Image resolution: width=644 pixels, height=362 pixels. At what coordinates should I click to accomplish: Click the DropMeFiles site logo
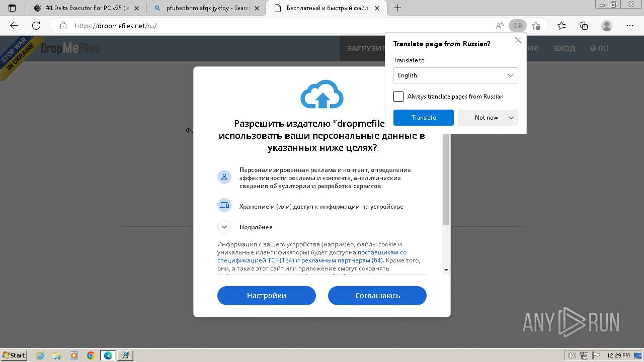pos(70,48)
